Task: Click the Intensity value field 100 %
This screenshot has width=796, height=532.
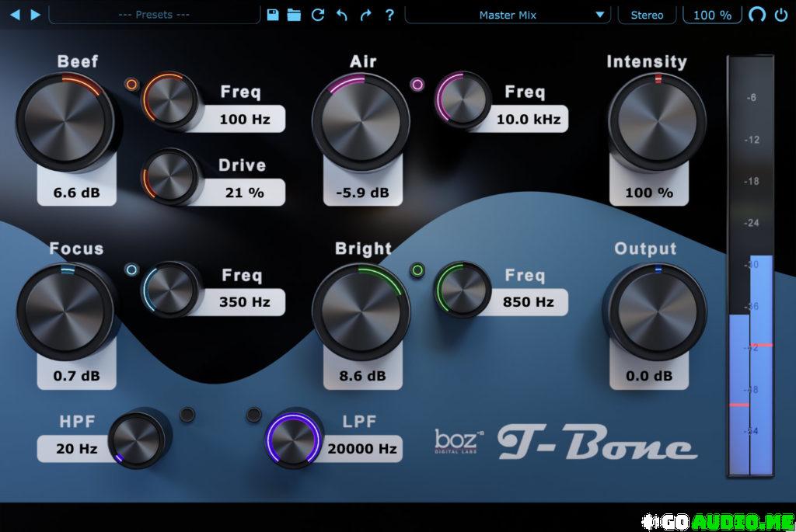Action: pos(649,193)
